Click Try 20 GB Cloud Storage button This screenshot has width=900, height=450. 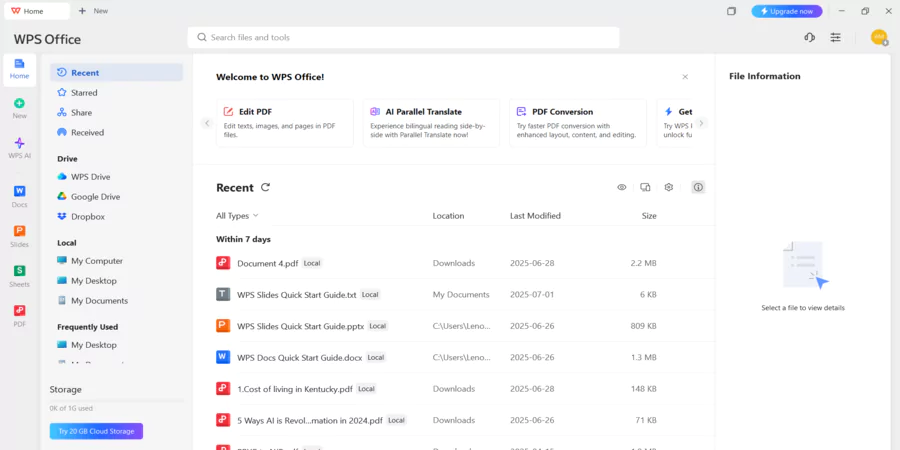[x=96, y=431]
